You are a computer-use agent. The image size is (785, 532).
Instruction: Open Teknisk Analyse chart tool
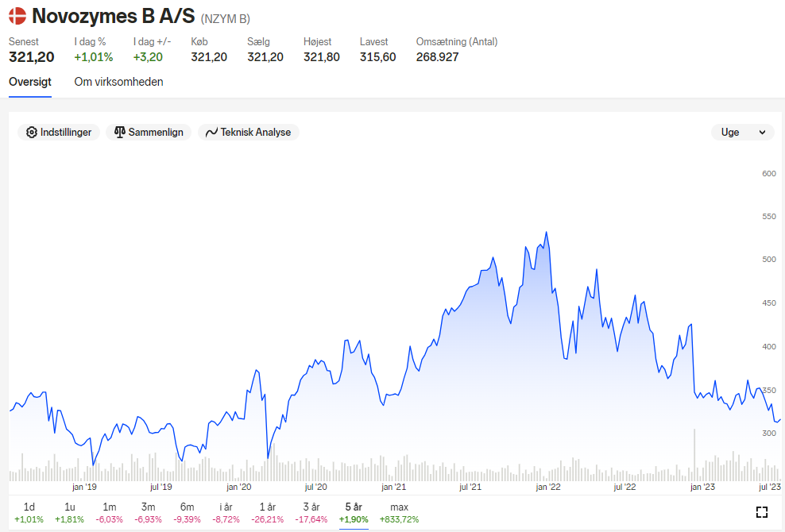click(x=249, y=132)
